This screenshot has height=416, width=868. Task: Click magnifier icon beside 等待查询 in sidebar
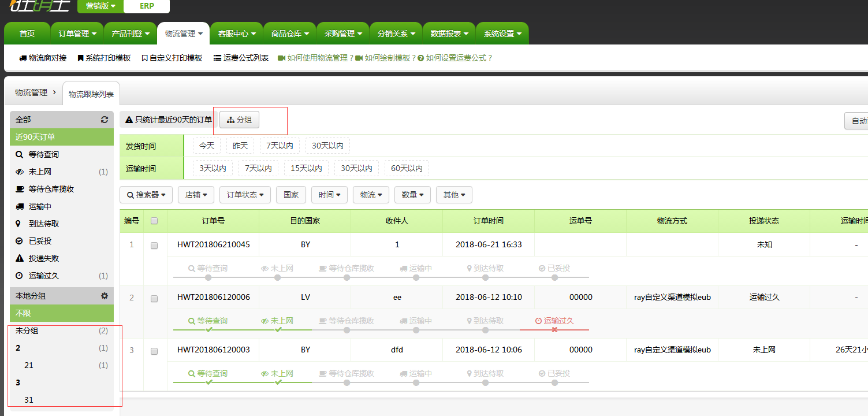[20, 154]
